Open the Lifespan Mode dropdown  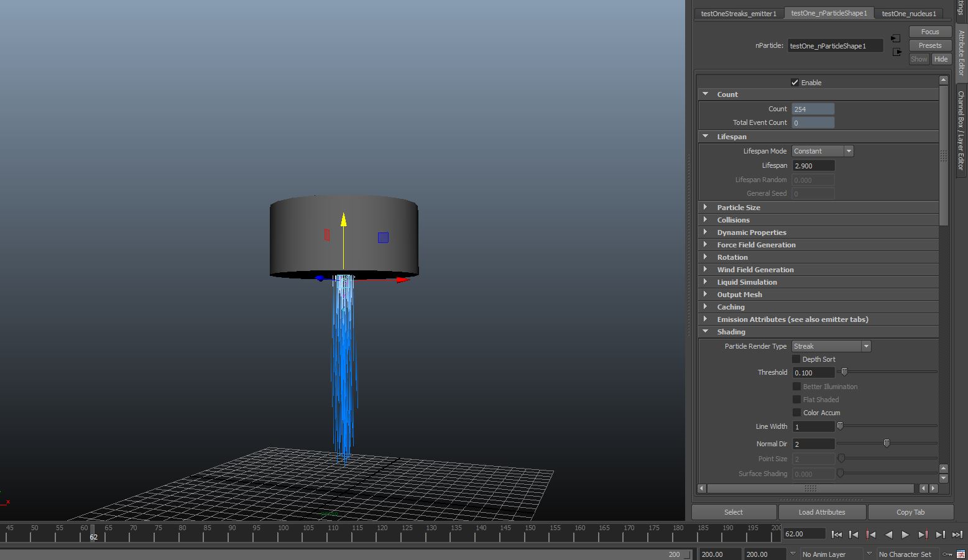point(822,151)
